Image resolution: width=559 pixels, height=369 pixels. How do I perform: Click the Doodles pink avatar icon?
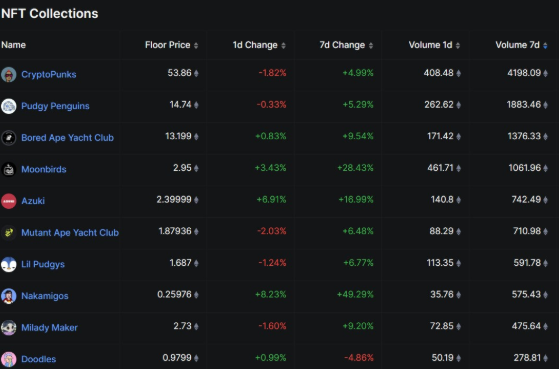pos(9,359)
